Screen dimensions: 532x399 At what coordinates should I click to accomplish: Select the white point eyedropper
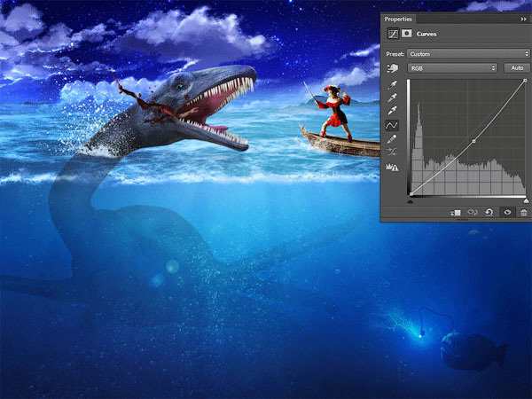click(x=392, y=111)
